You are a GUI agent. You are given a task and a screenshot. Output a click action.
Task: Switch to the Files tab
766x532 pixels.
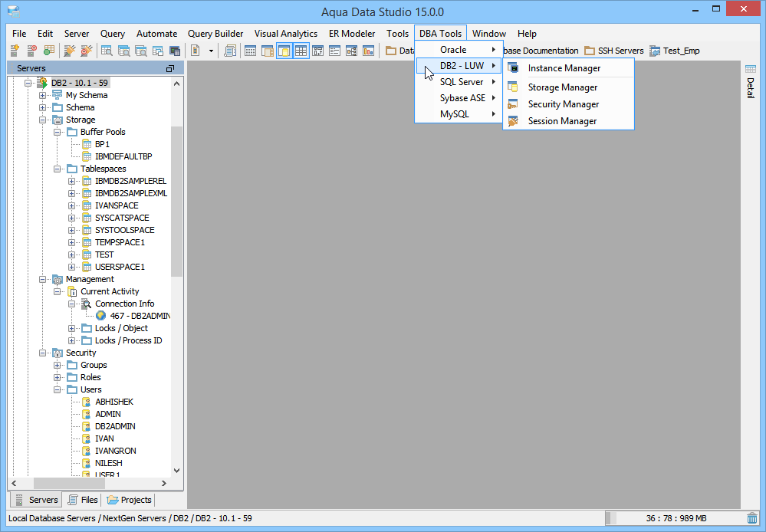[x=83, y=500]
